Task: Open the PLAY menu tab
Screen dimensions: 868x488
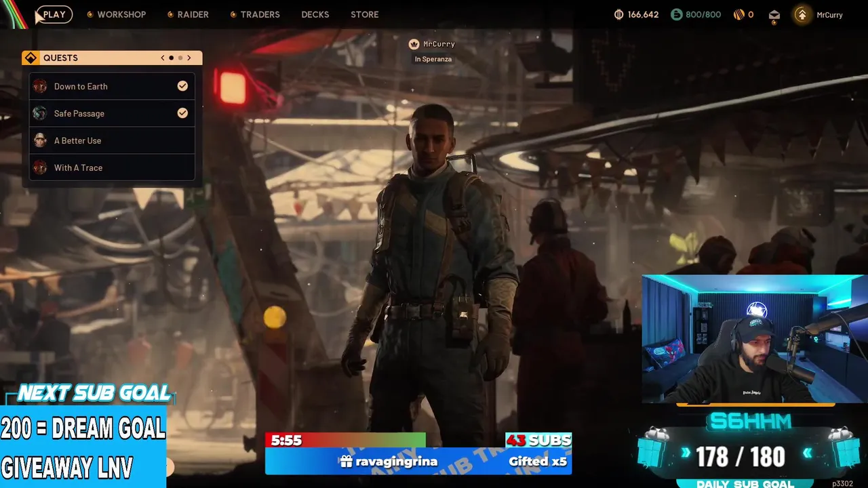Action: tap(54, 14)
